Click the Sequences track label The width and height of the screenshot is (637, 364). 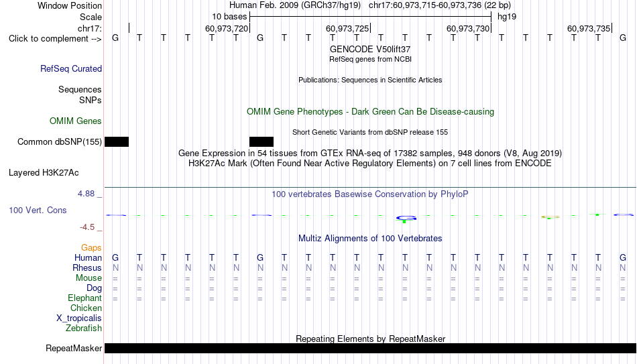point(80,89)
